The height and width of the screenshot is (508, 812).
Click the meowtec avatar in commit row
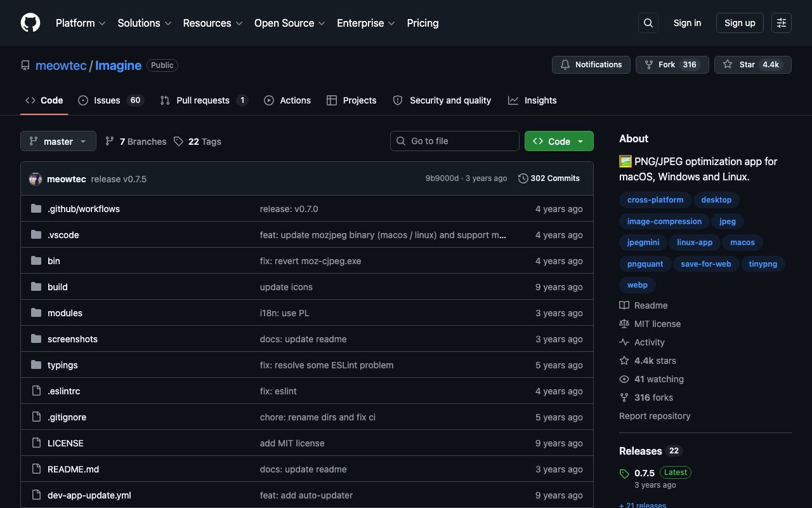[x=36, y=179]
